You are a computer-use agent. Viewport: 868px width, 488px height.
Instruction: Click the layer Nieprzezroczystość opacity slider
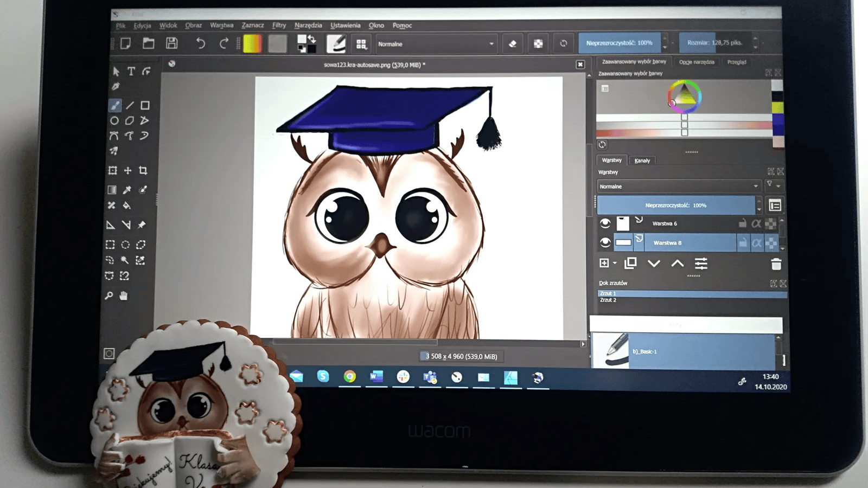[x=675, y=206]
